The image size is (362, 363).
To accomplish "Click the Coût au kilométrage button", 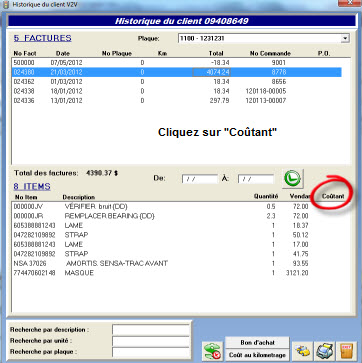I will click(x=257, y=355).
